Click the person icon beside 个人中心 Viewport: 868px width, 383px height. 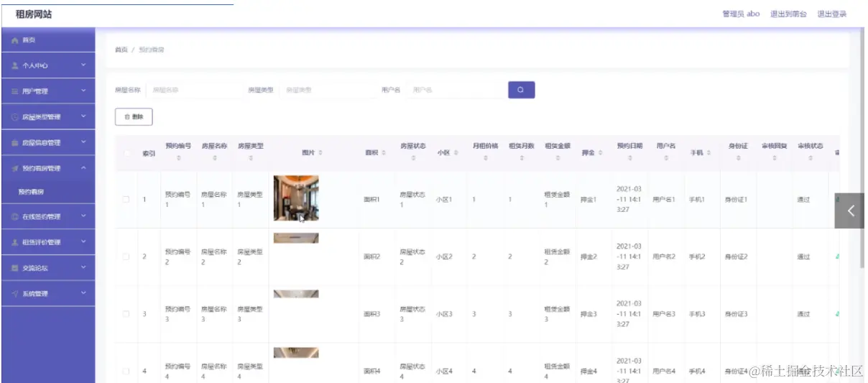coord(15,65)
